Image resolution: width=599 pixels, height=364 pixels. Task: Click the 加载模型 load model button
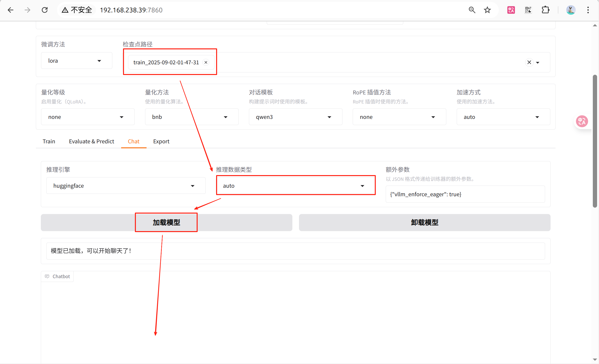tap(166, 222)
